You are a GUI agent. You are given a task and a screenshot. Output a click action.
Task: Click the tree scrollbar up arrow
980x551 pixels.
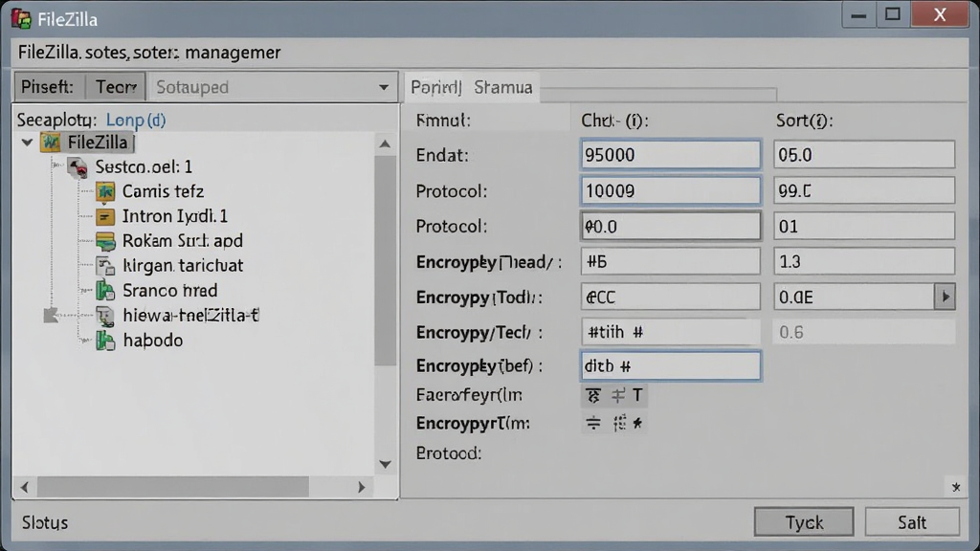(x=385, y=144)
